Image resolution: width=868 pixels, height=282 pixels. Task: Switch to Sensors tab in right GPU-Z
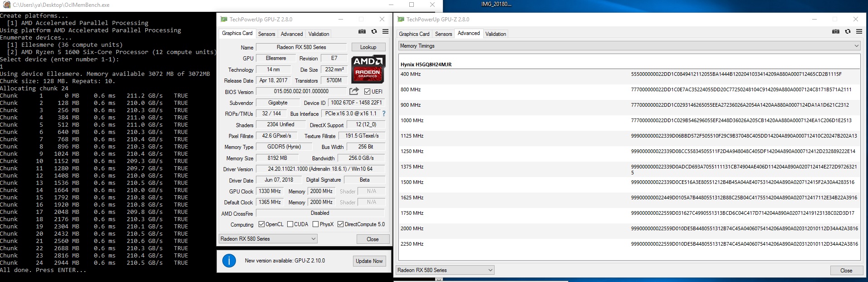[443, 34]
